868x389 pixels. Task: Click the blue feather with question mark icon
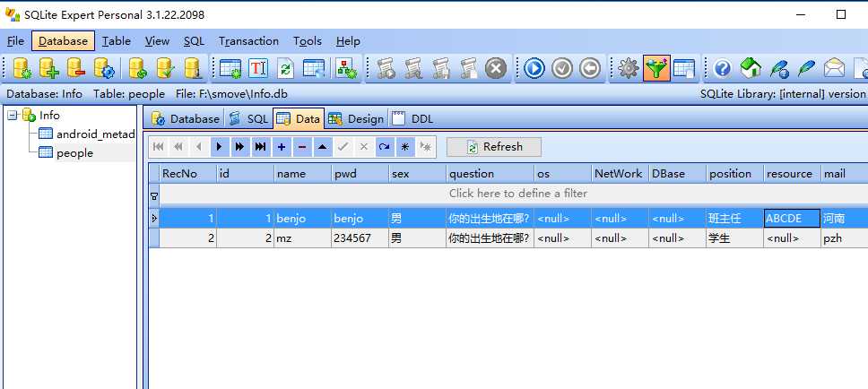point(779,69)
